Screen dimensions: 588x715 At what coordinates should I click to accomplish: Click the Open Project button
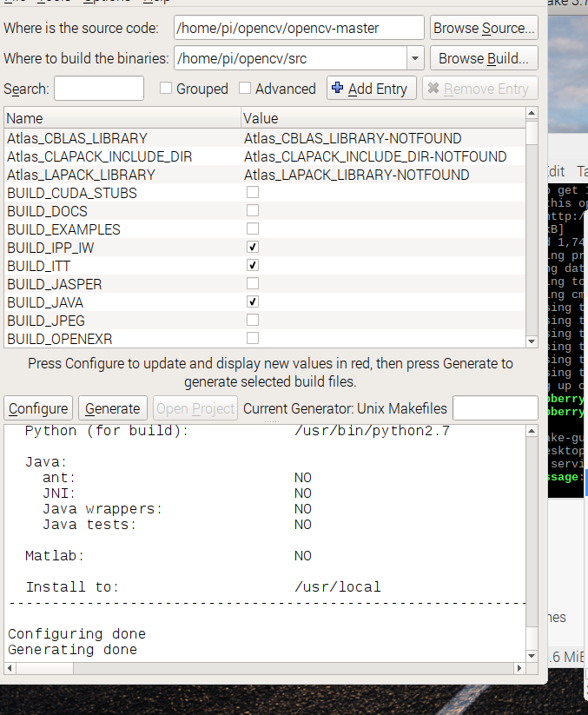pyautogui.click(x=195, y=408)
